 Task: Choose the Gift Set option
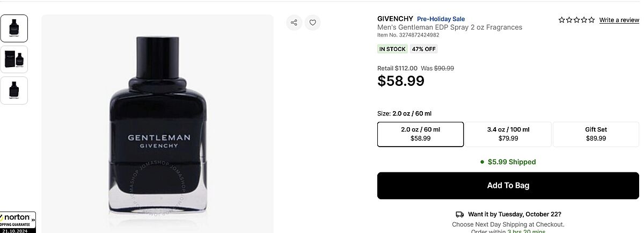tap(596, 134)
